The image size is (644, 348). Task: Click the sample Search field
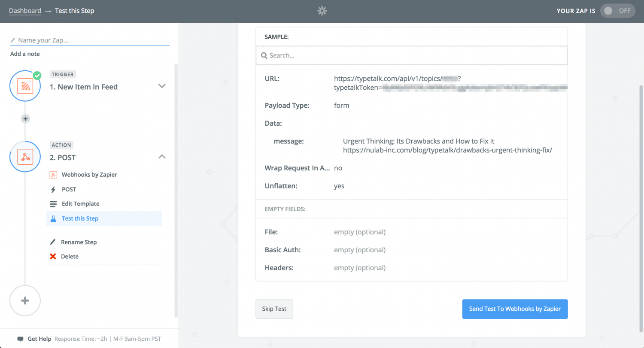pos(412,55)
